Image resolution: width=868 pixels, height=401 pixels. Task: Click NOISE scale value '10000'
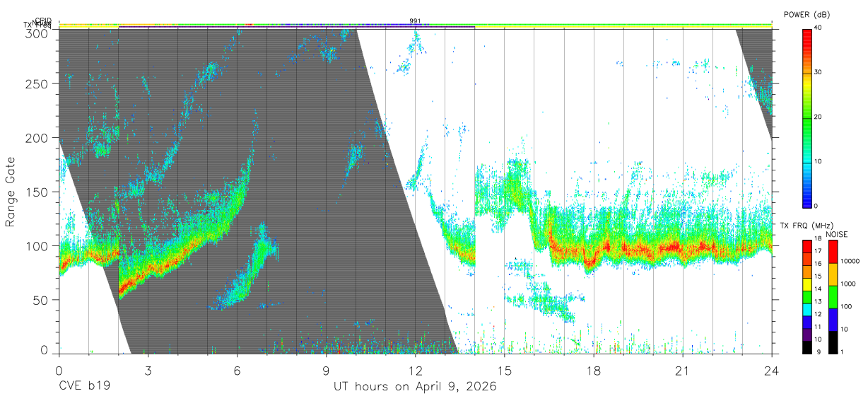click(x=850, y=261)
